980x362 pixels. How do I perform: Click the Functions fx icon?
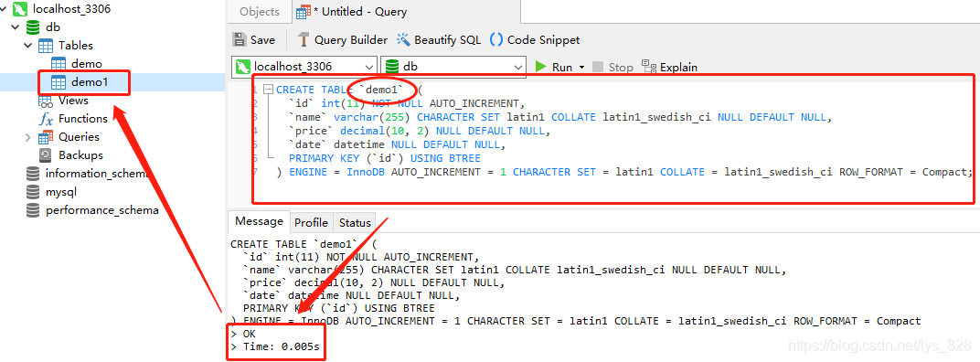point(46,119)
